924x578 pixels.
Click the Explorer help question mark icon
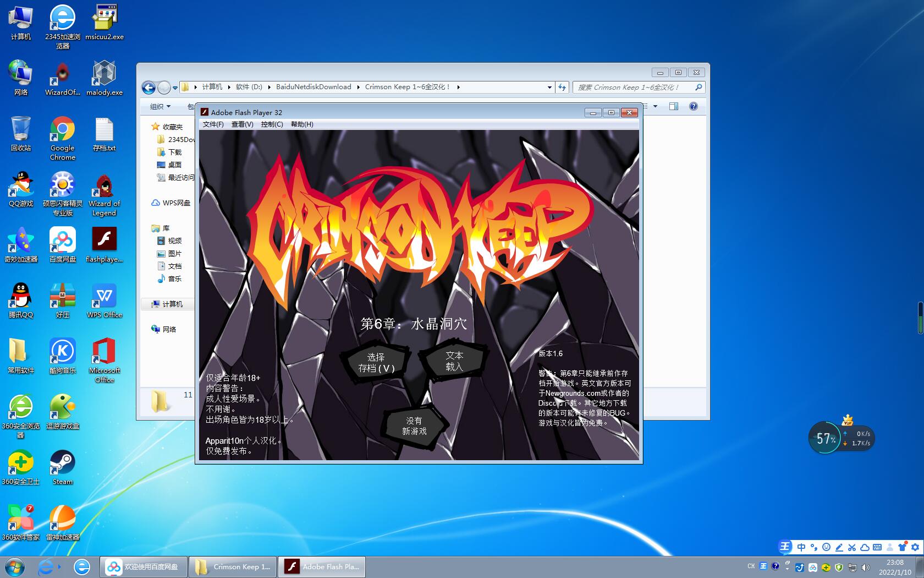[x=693, y=106]
